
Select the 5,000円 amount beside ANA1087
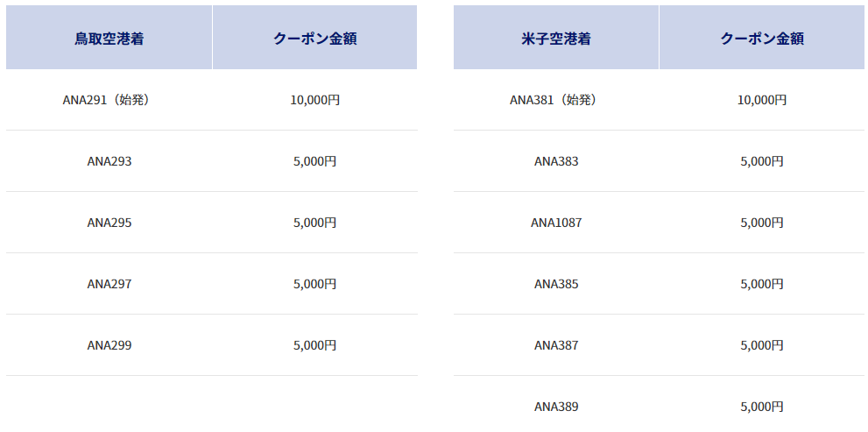click(762, 223)
